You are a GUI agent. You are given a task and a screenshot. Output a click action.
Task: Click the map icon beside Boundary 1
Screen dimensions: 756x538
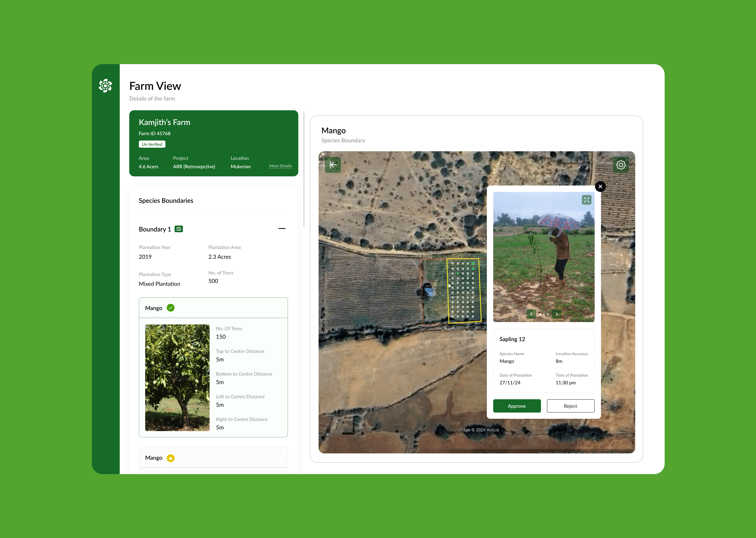[x=179, y=229]
